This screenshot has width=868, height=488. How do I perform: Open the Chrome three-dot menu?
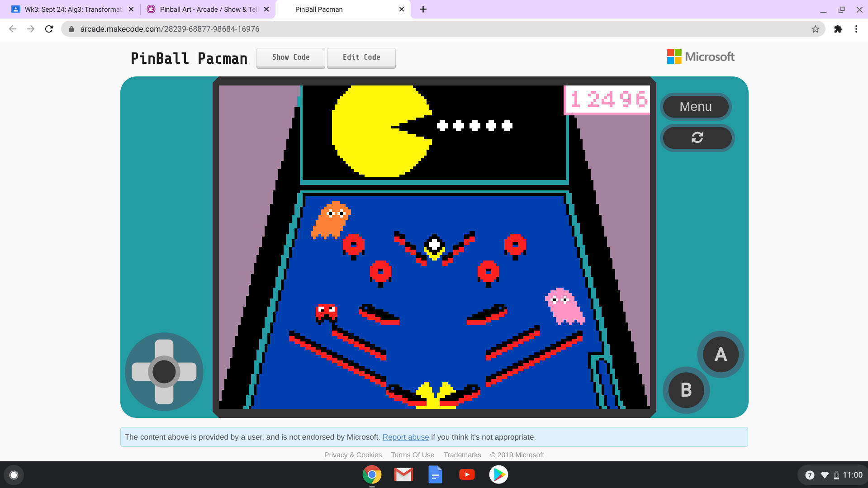click(856, 29)
